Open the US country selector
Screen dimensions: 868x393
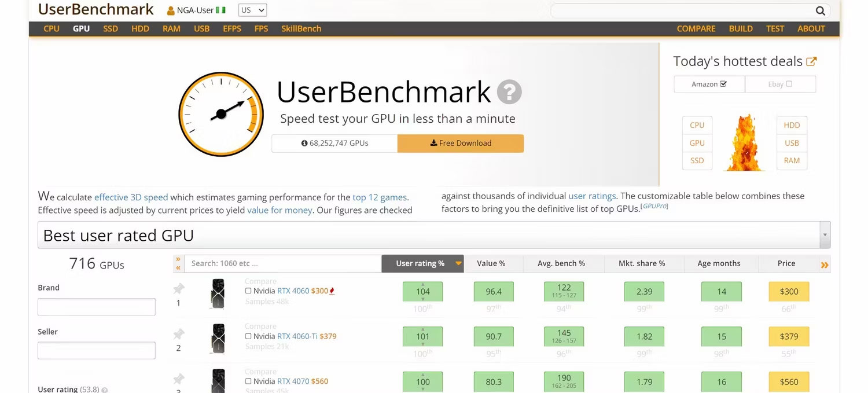pos(252,10)
